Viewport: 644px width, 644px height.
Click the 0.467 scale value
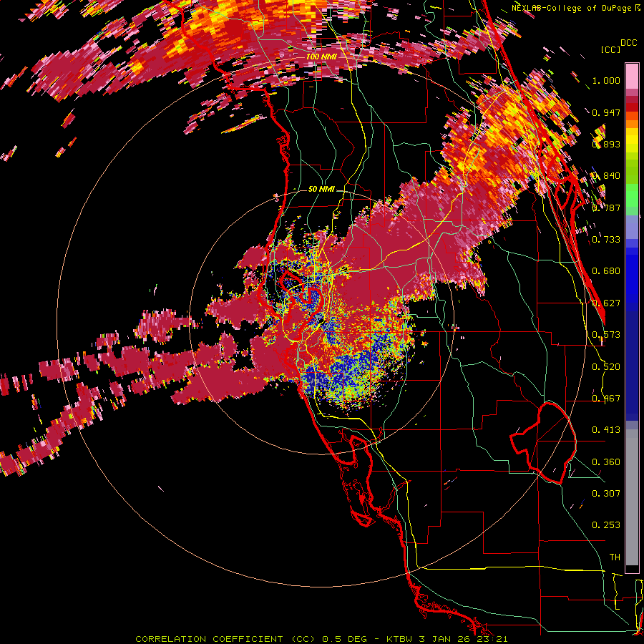point(606,399)
